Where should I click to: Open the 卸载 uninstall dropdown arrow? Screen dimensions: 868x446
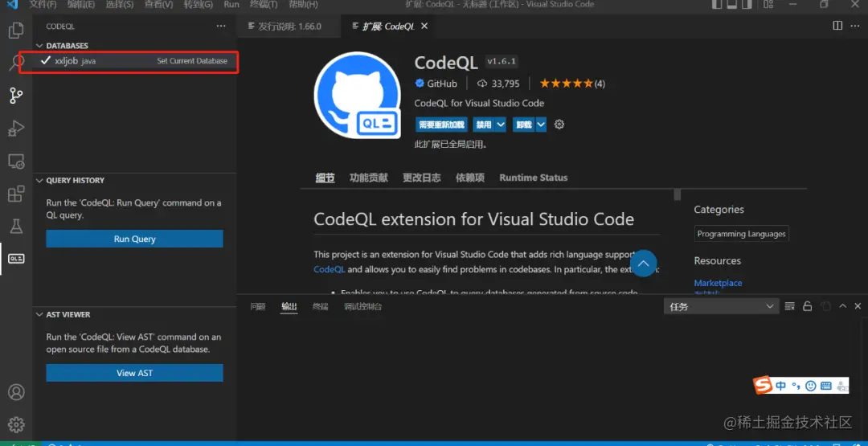541,125
